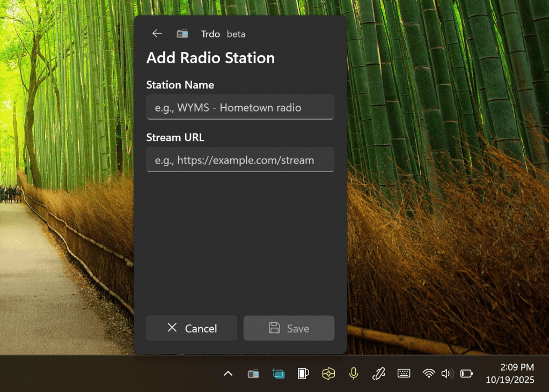Image resolution: width=549 pixels, height=392 pixels.
Task: Open Wi-Fi network settings icon
Action: pos(428,374)
